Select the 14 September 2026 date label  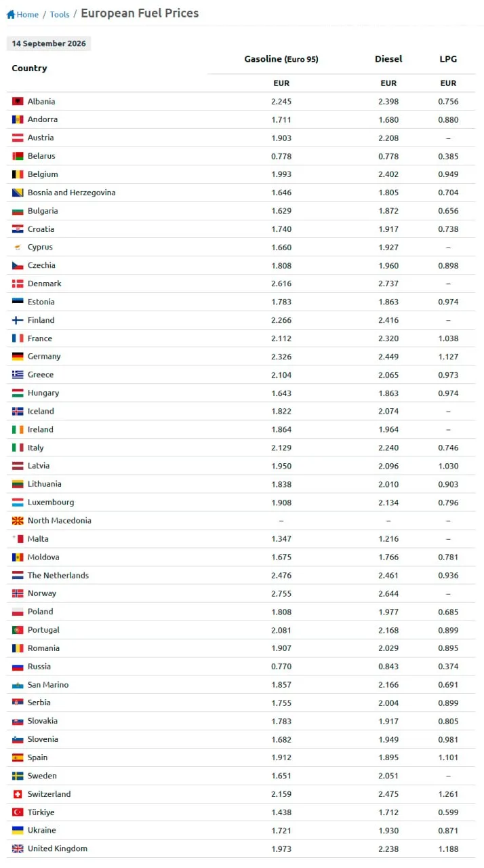point(49,43)
